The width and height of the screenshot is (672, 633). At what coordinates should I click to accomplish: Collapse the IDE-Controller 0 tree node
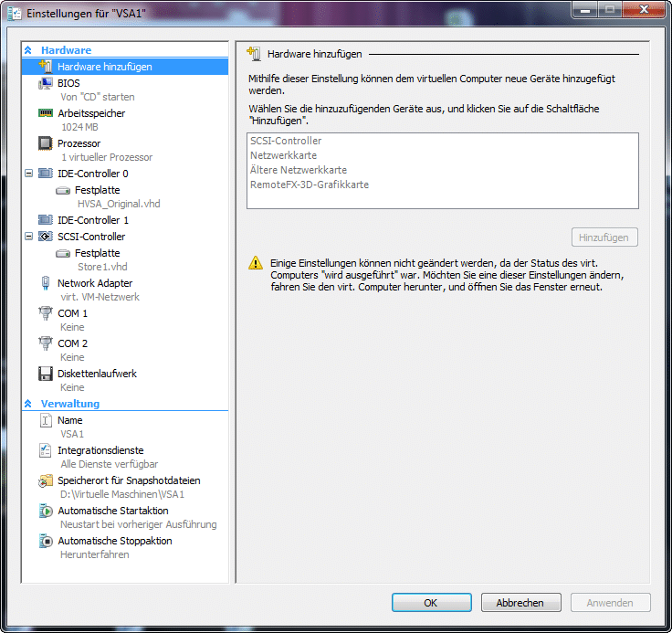pyautogui.click(x=29, y=173)
